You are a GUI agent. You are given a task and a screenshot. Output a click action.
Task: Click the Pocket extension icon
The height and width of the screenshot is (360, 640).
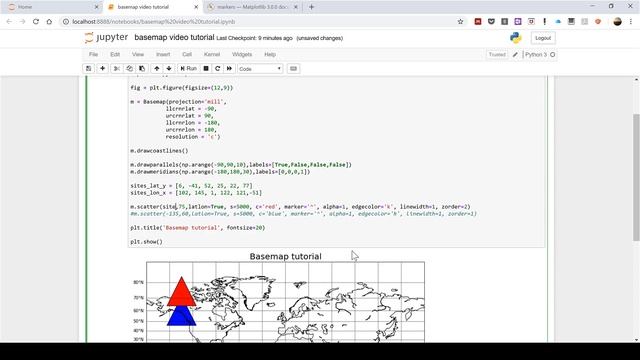coord(491,21)
